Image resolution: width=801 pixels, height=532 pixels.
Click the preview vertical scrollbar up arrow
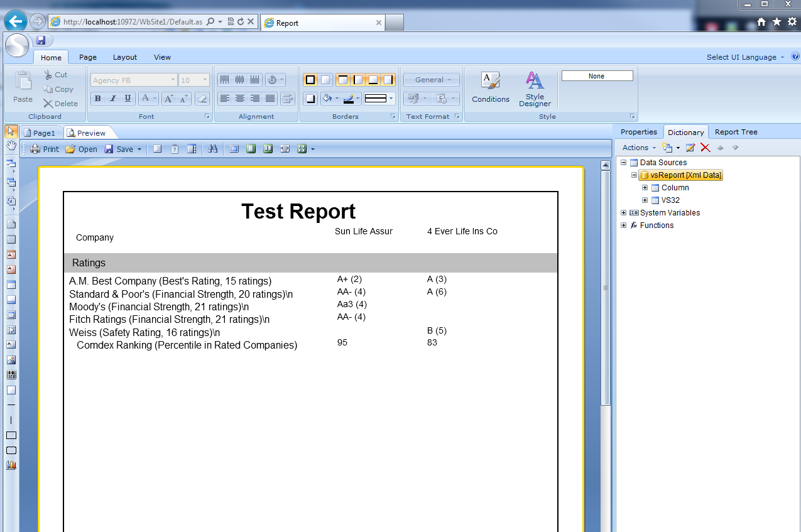pos(606,165)
